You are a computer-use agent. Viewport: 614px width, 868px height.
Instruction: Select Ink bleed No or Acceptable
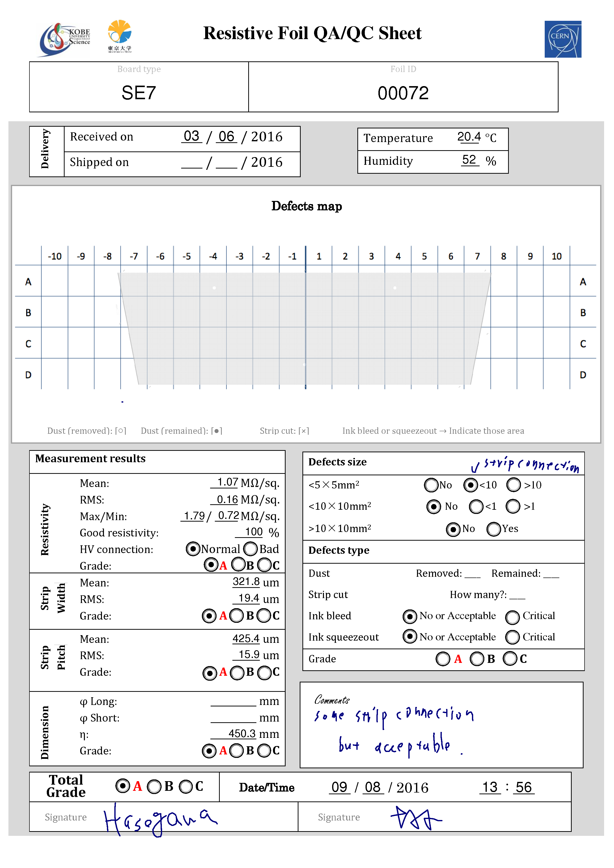coord(410,616)
